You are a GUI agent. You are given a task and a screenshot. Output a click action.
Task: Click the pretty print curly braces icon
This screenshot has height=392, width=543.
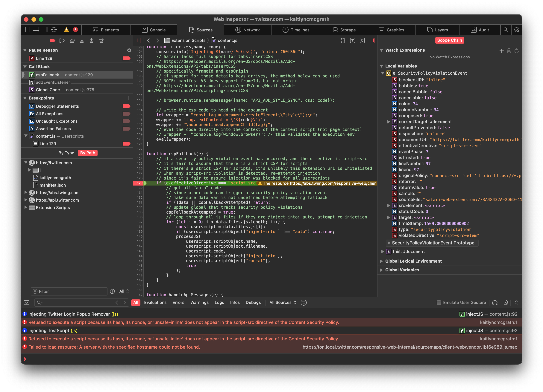[343, 40]
